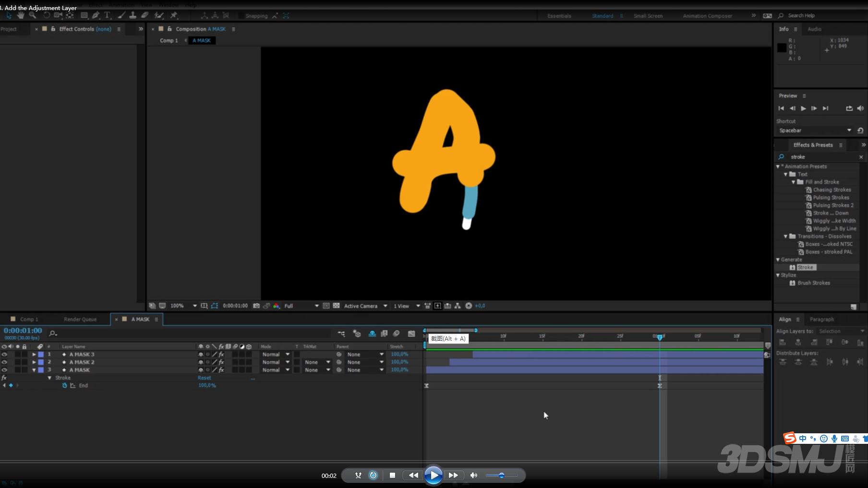
Task: Expand the A MASK 3 layer
Action: point(34,355)
